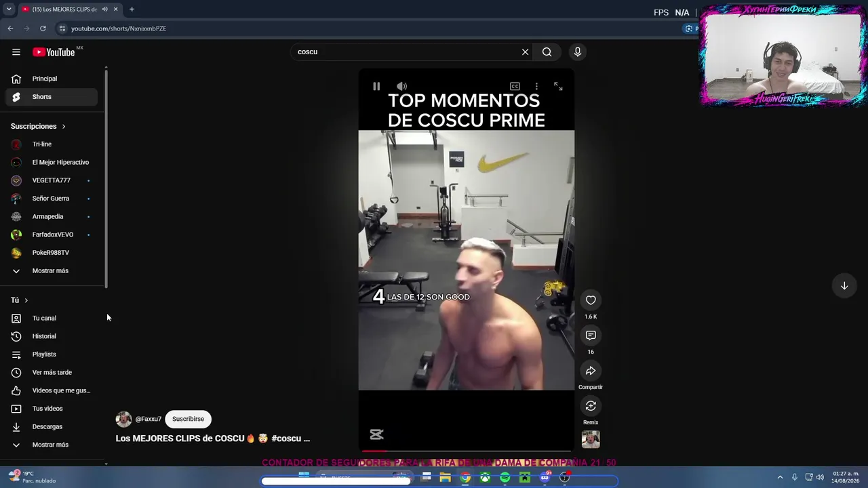Open the @Faxxu7 channel handle link

coord(148,419)
